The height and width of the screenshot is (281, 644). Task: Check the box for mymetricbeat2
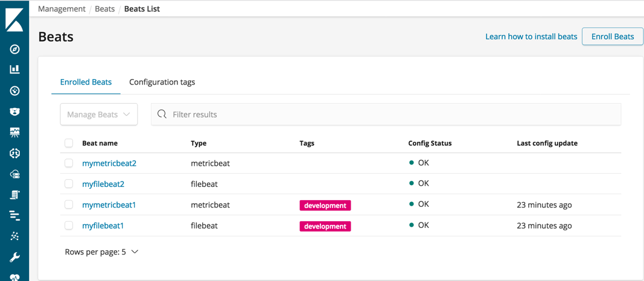[69, 163]
